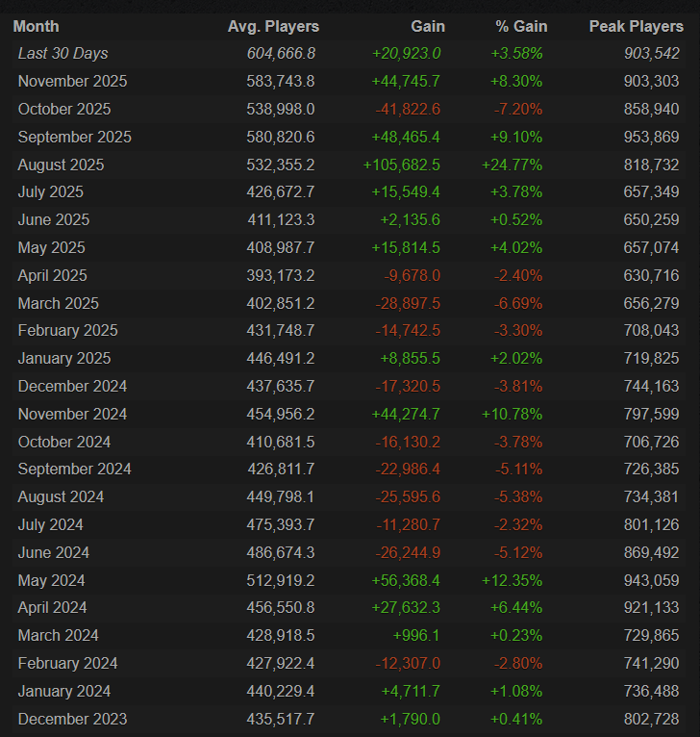This screenshot has width=700, height=737.
Task: Select the February 2024 row label
Action: 67,663
